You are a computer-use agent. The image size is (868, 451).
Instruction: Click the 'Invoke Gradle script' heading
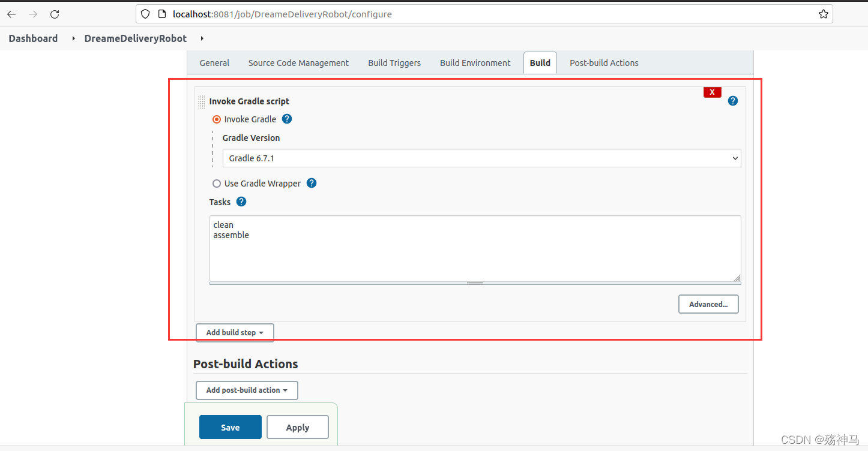click(249, 101)
